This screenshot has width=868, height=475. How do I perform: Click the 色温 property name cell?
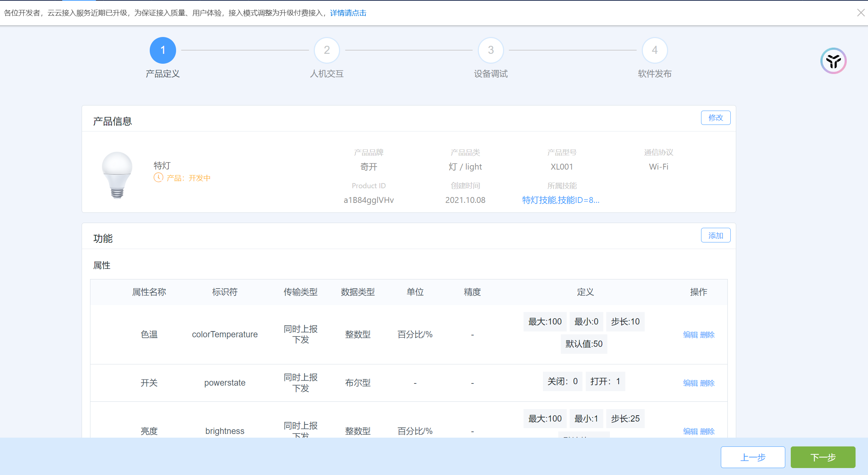tap(149, 334)
